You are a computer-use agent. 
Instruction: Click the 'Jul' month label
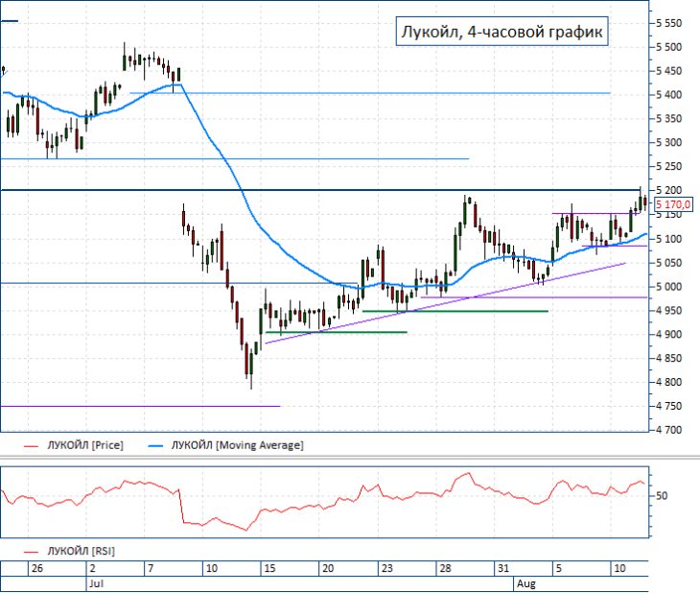click(x=97, y=584)
